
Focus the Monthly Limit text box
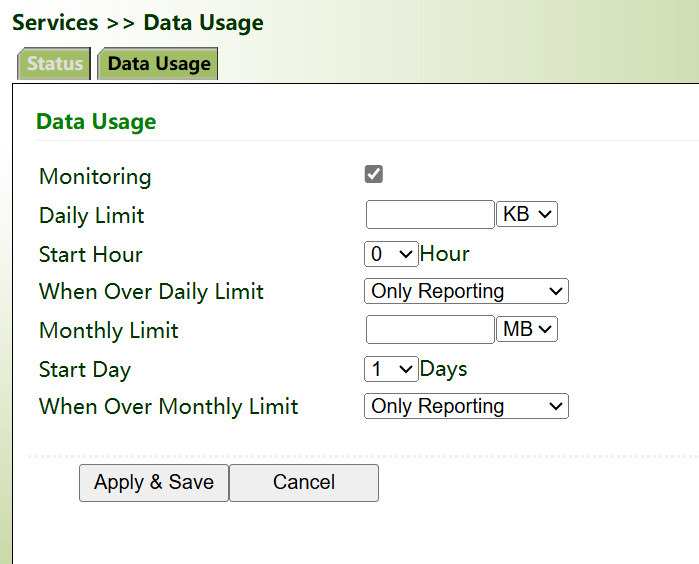click(x=430, y=329)
